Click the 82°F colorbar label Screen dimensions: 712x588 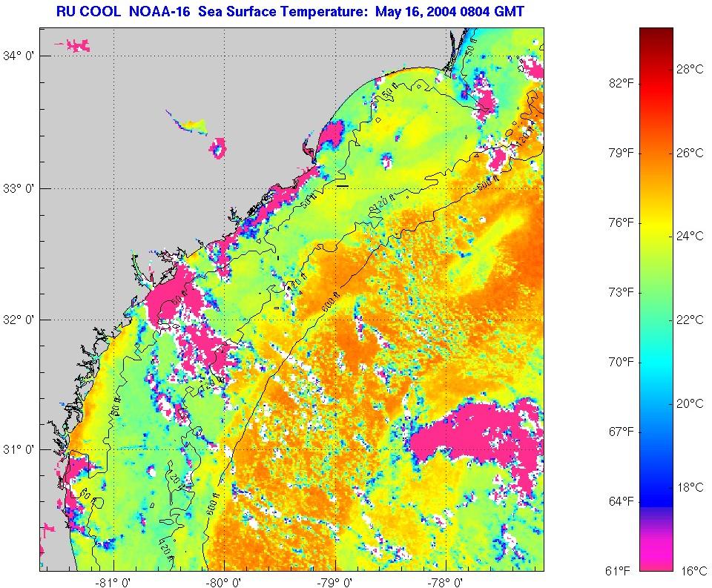click(622, 83)
